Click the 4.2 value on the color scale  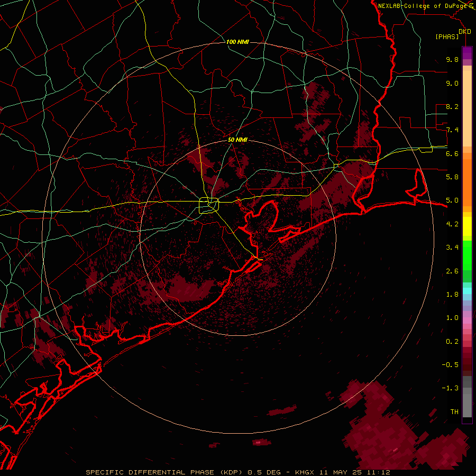[x=452, y=224]
